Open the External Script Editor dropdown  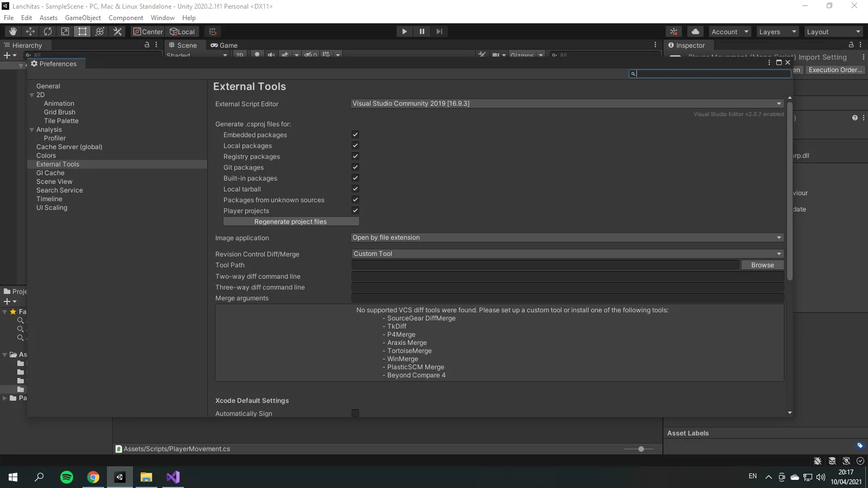[567, 104]
